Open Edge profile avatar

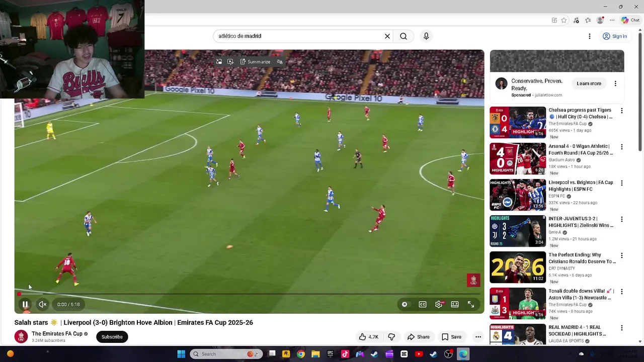coord(600,20)
